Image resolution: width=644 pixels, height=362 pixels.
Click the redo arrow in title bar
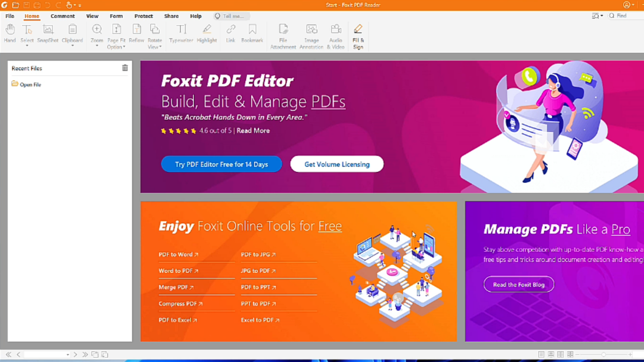point(58,5)
